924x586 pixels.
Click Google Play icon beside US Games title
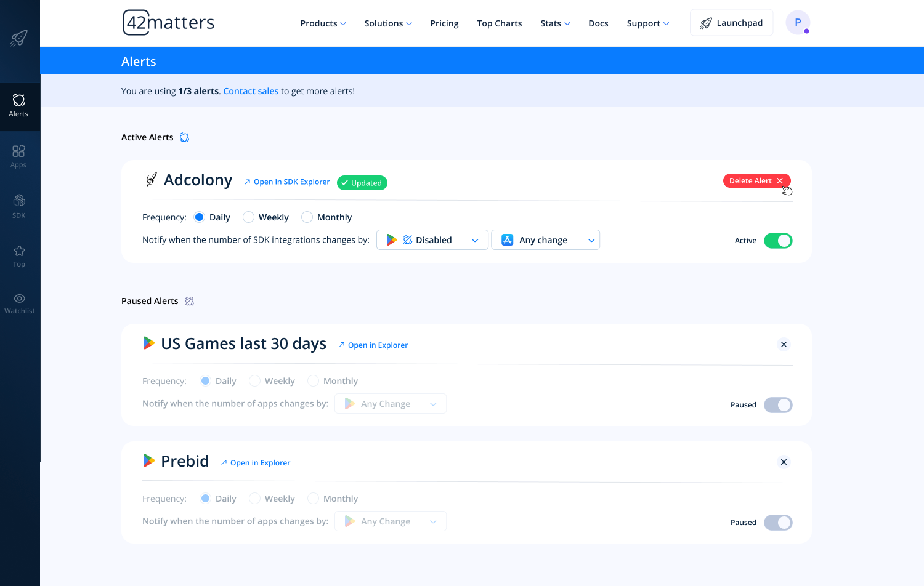pyautogui.click(x=148, y=343)
